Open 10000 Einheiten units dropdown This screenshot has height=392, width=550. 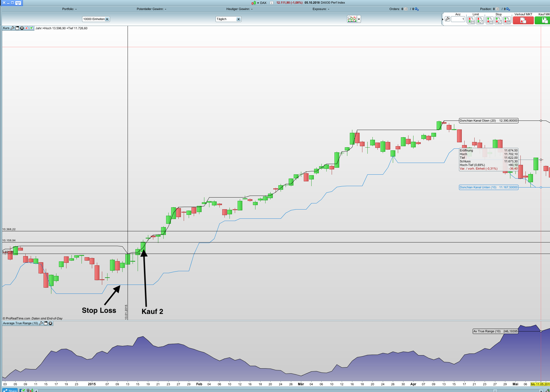107,19
